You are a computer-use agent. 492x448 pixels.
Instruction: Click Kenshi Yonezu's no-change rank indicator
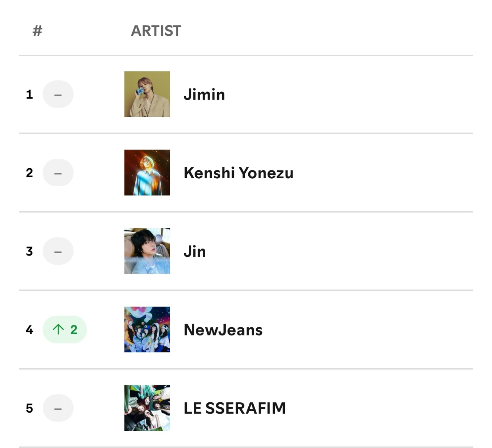click(x=58, y=173)
